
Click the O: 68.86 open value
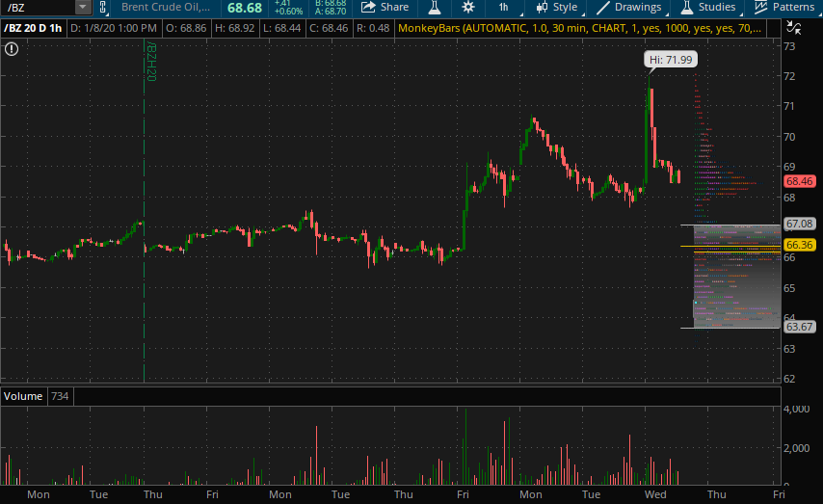(x=186, y=28)
